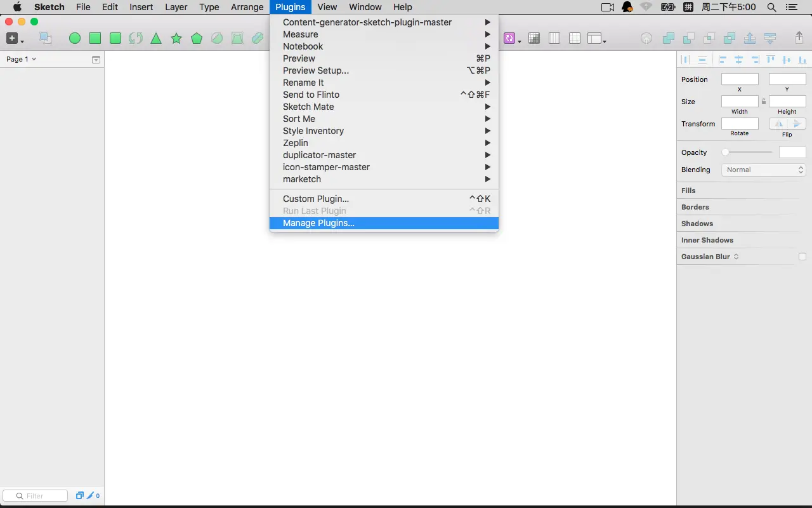This screenshot has height=508, width=812.
Task: Click Flip horizontally button
Action: [x=778, y=124]
